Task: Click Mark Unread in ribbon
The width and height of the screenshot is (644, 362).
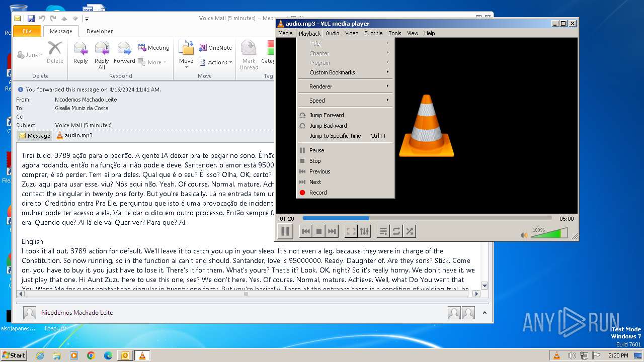Action: (x=249, y=55)
